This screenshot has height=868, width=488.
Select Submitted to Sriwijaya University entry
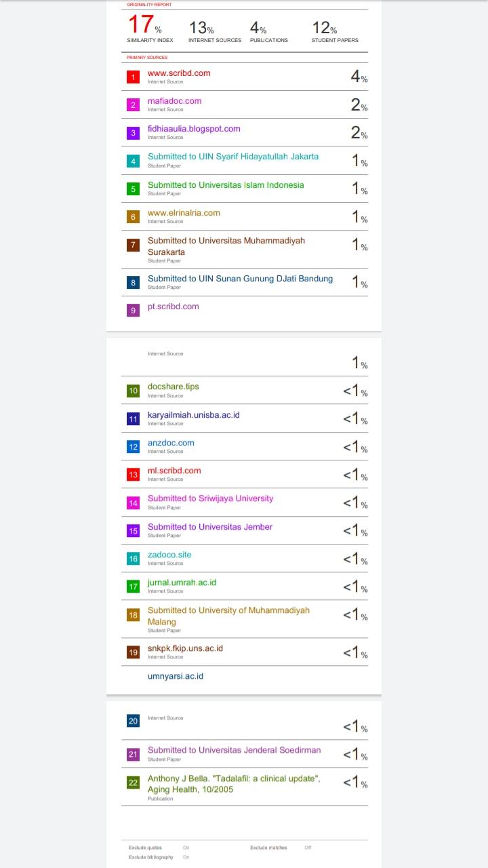click(x=211, y=498)
